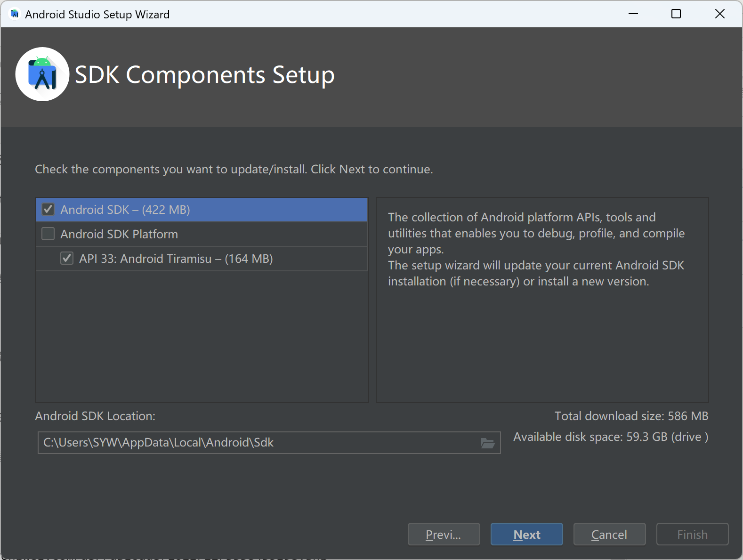Minimize the Setup Wizard window
This screenshot has height=560, width=743.
tap(633, 14)
